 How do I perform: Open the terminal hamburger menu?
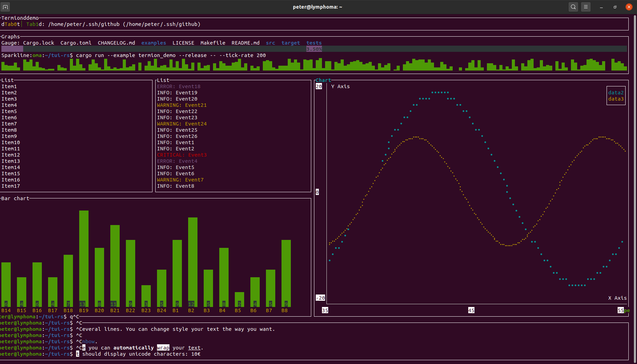click(585, 7)
